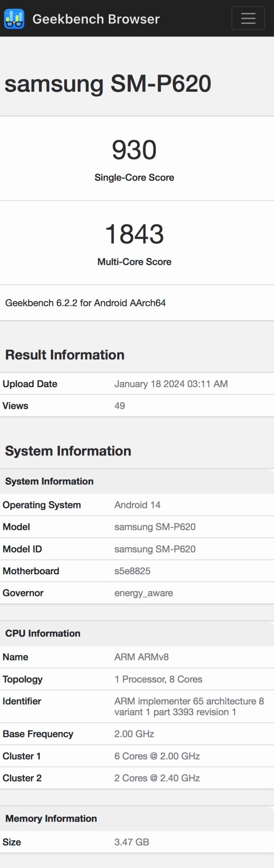Click the samsung SM-P620 page title
This screenshot has height=868, width=274.
(x=108, y=84)
